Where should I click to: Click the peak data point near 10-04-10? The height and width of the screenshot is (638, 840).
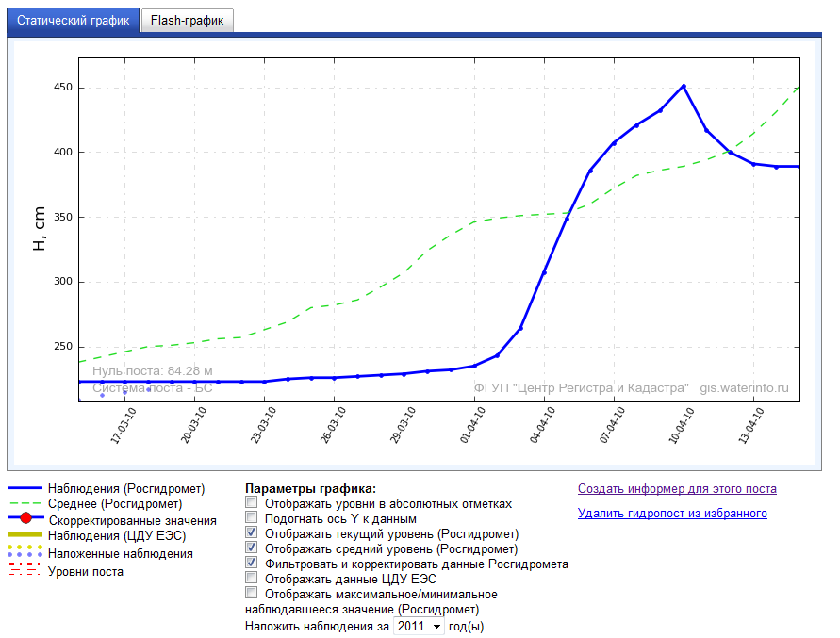[684, 86]
